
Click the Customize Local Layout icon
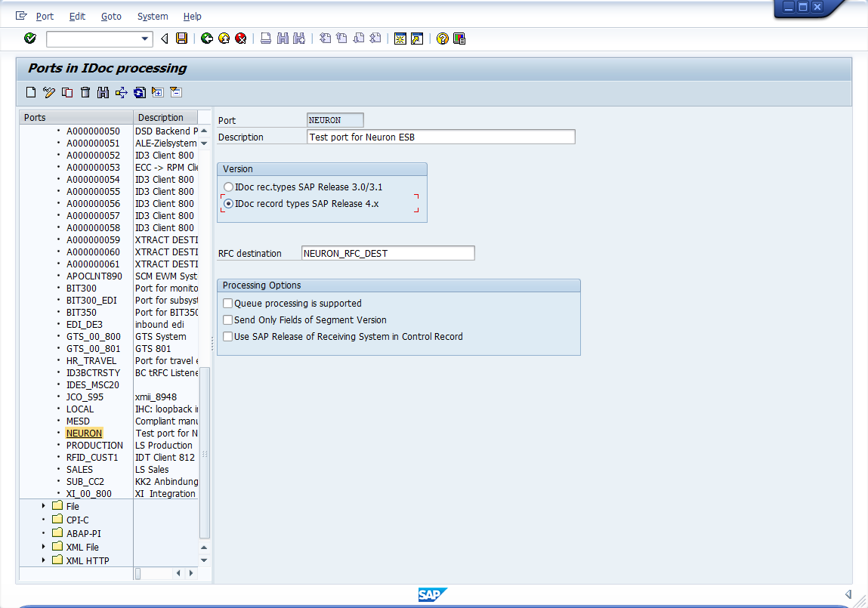[459, 39]
